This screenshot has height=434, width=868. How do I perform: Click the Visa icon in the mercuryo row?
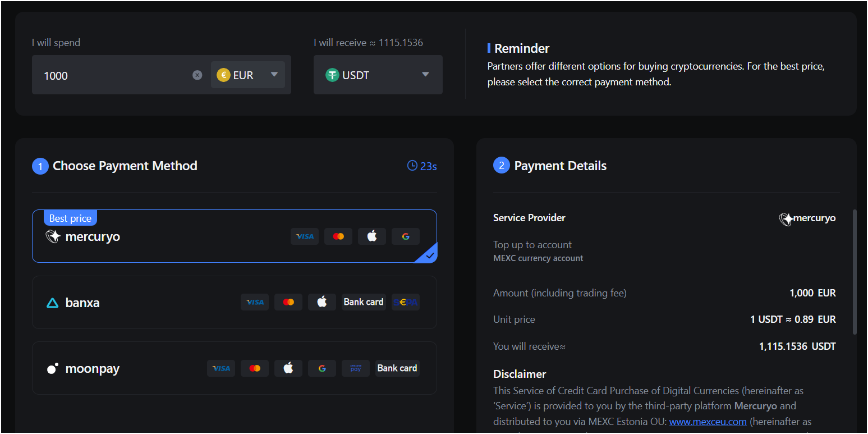pos(305,236)
